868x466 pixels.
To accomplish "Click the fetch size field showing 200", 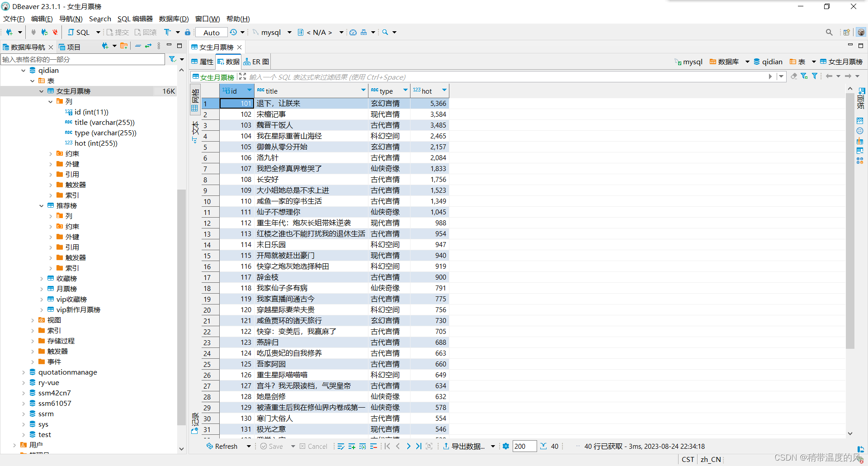I will (524, 446).
